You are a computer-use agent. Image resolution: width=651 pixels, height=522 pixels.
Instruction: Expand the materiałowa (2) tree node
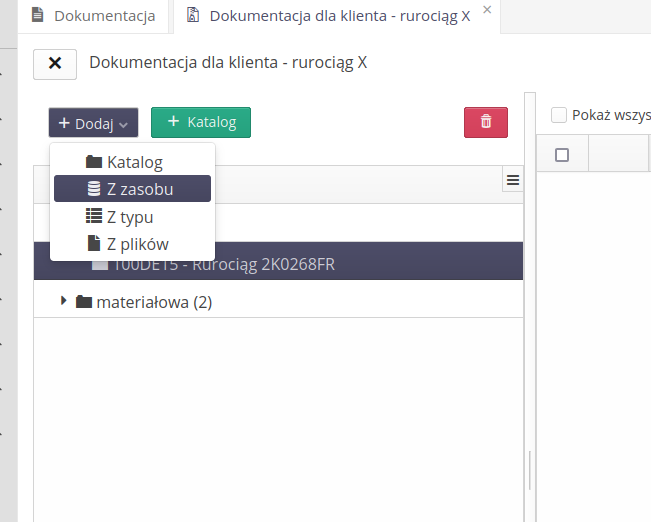(64, 301)
